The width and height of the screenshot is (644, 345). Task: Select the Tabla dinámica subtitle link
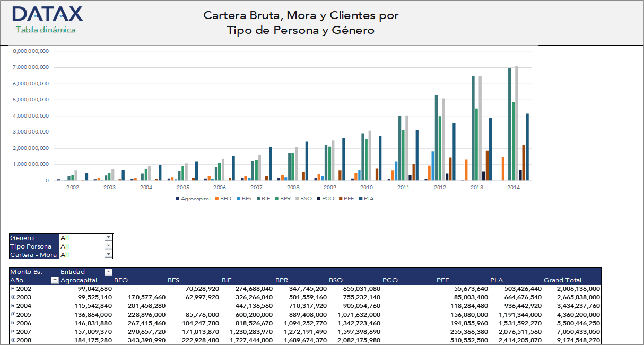(x=46, y=30)
